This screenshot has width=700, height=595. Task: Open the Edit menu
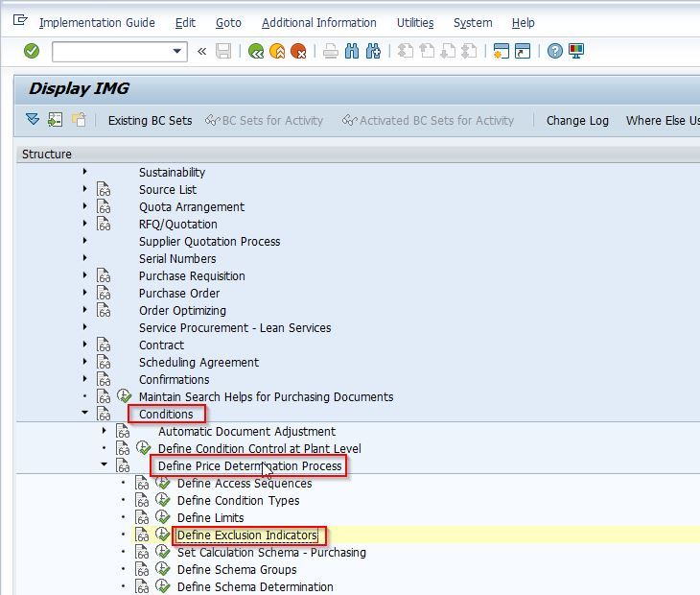(185, 22)
